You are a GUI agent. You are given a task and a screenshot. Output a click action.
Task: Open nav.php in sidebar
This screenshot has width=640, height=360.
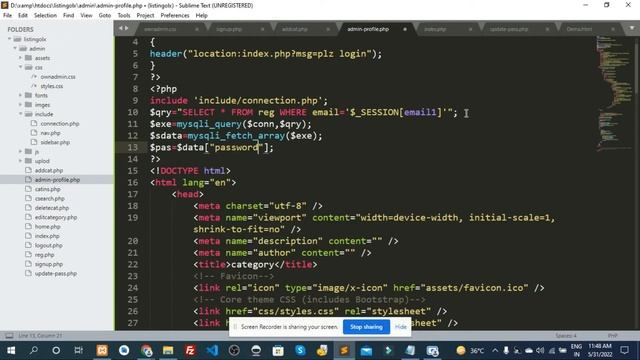point(50,133)
